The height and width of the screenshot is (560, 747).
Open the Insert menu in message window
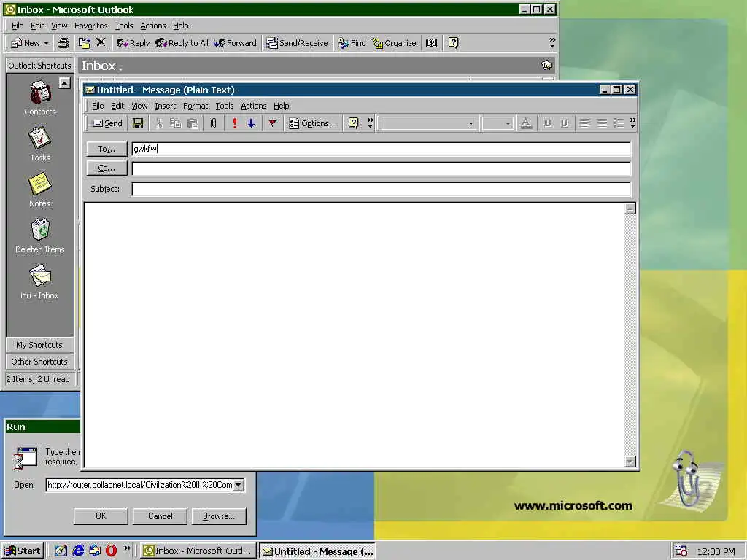click(x=166, y=106)
